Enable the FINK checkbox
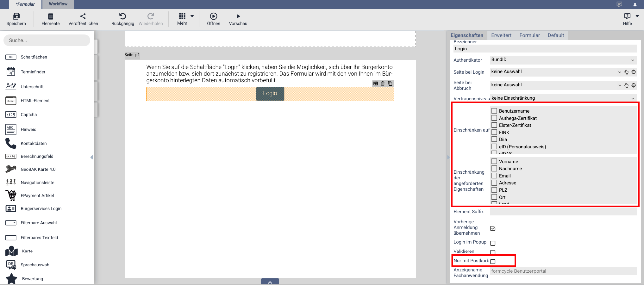 pos(494,132)
